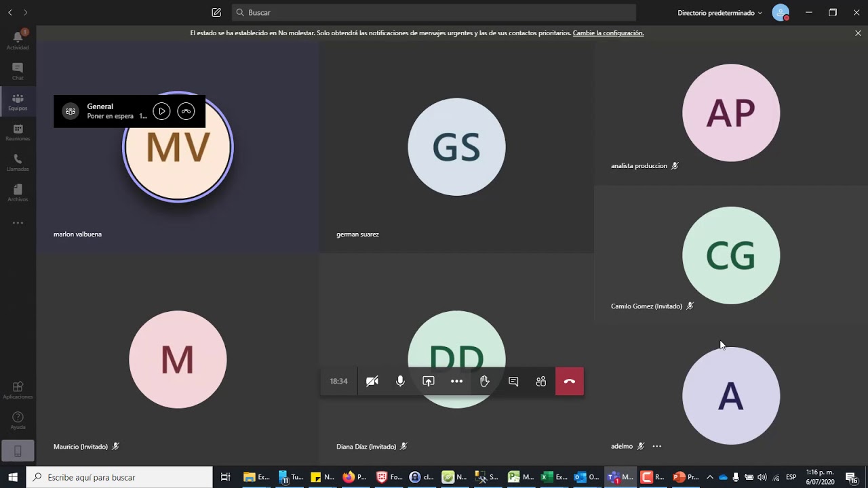Open the share content tray
868x488 pixels.
[x=429, y=381]
